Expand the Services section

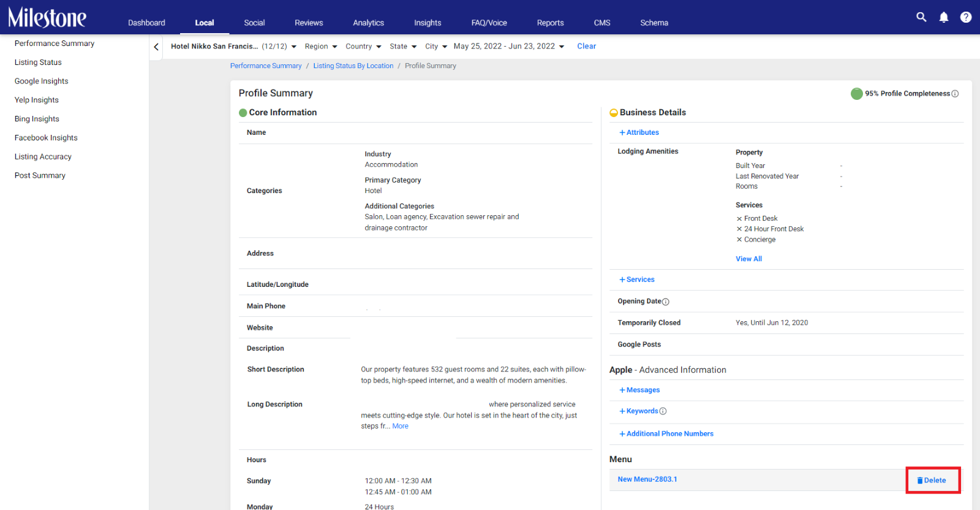(637, 280)
